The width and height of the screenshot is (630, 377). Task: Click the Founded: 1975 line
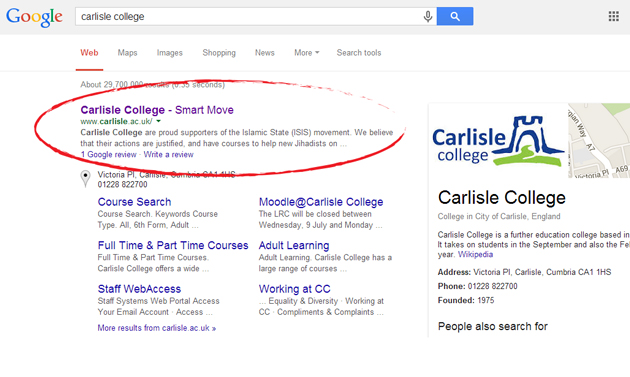(x=466, y=300)
